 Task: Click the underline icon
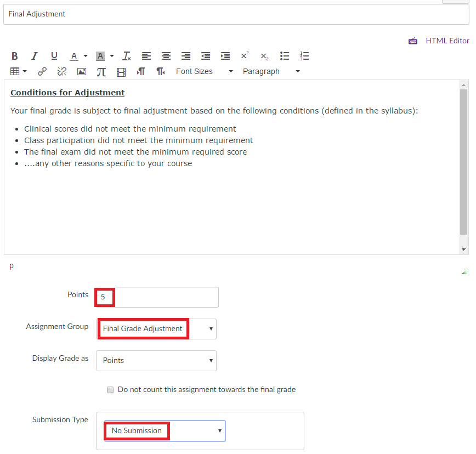[x=54, y=56]
